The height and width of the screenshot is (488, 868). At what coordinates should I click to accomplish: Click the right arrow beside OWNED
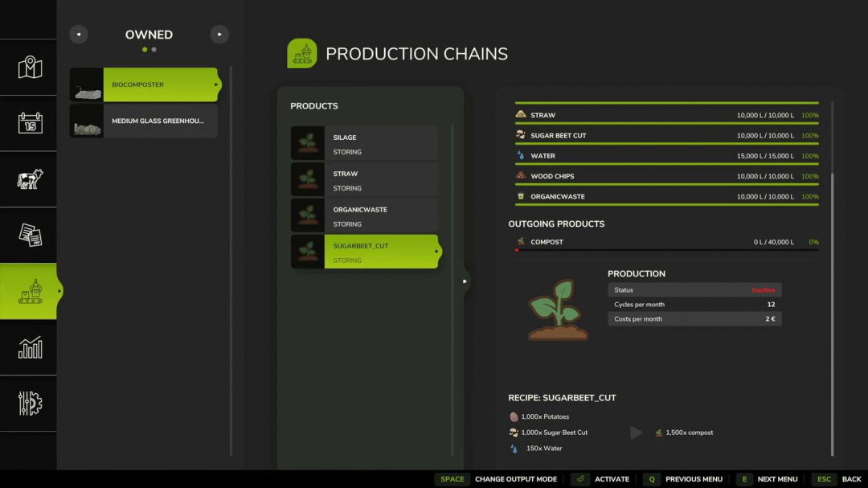219,35
